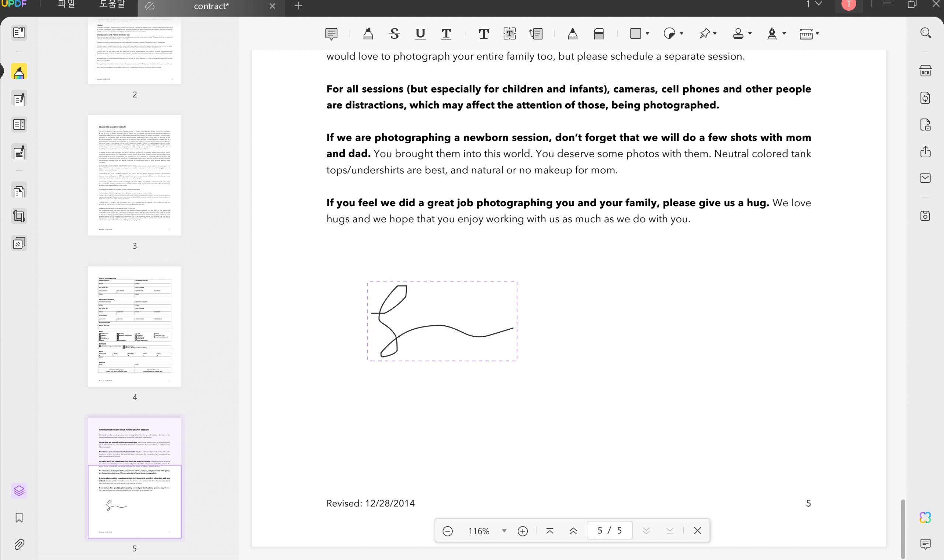Close the contract* tab
This screenshot has height=560, width=944.
tap(272, 6)
